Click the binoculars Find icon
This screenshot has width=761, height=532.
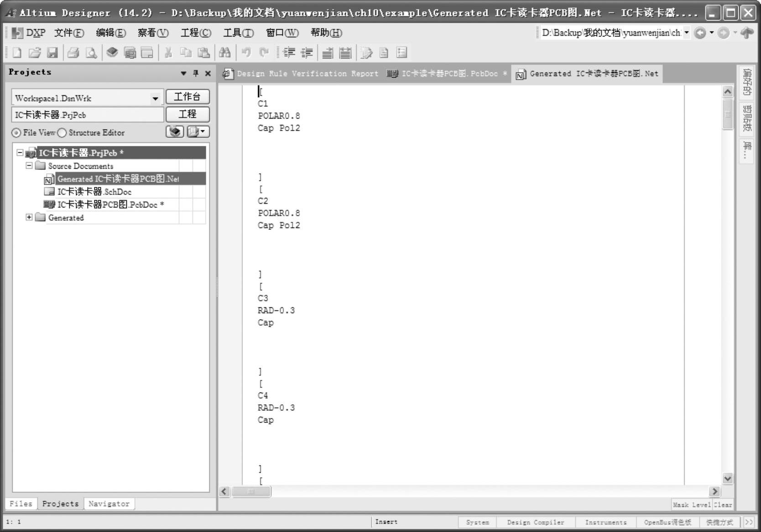[224, 53]
